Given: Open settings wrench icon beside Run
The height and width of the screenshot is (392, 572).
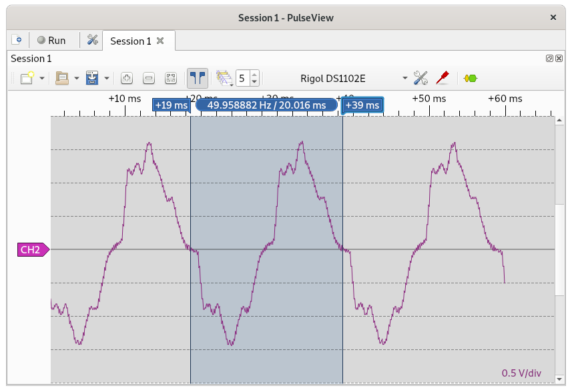Looking at the screenshot, I should click(x=92, y=40).
